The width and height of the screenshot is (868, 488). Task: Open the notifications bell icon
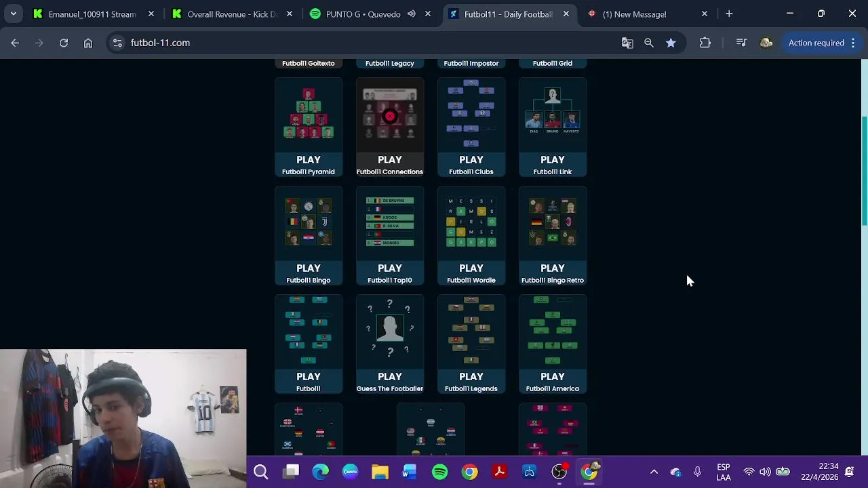pyautogui.click(x=850, y=472)
